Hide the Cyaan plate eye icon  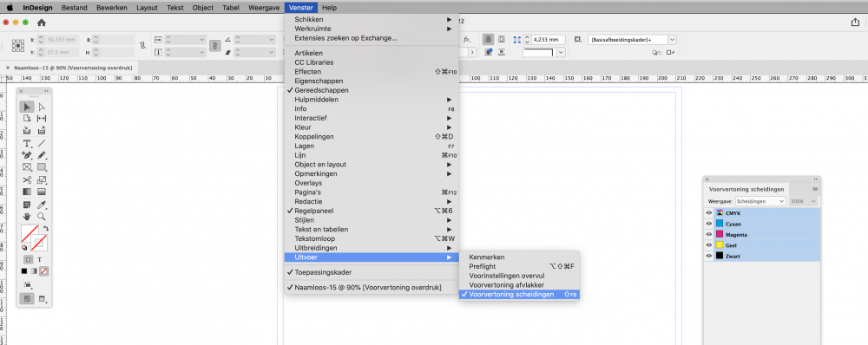(708, 224)
